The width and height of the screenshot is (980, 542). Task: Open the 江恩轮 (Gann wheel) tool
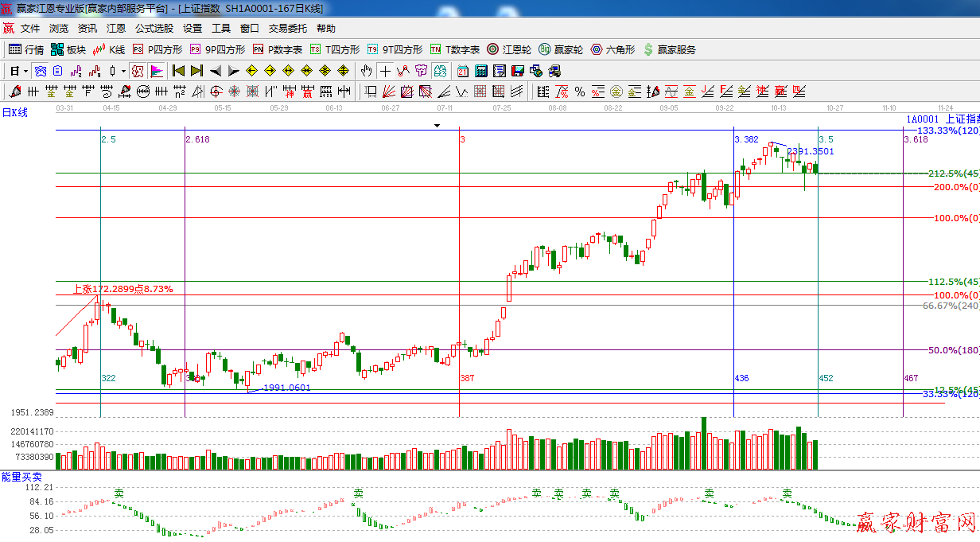click(509, 49)
